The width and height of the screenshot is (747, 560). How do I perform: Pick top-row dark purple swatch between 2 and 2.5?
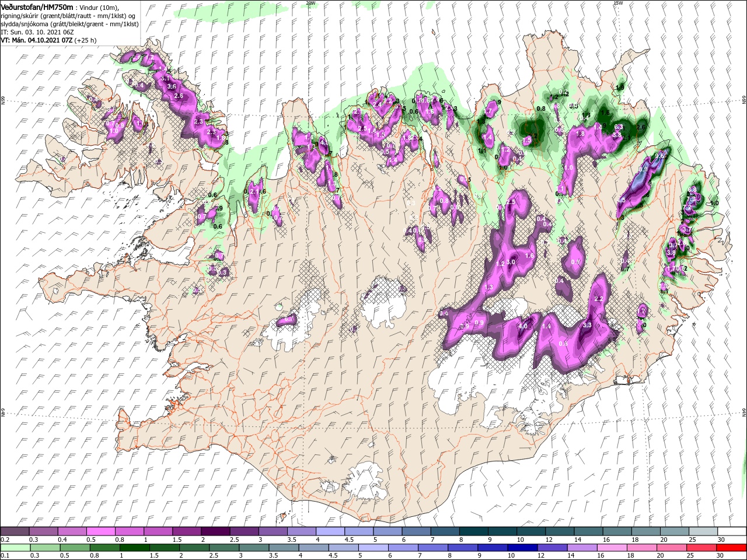click(215, 531)
